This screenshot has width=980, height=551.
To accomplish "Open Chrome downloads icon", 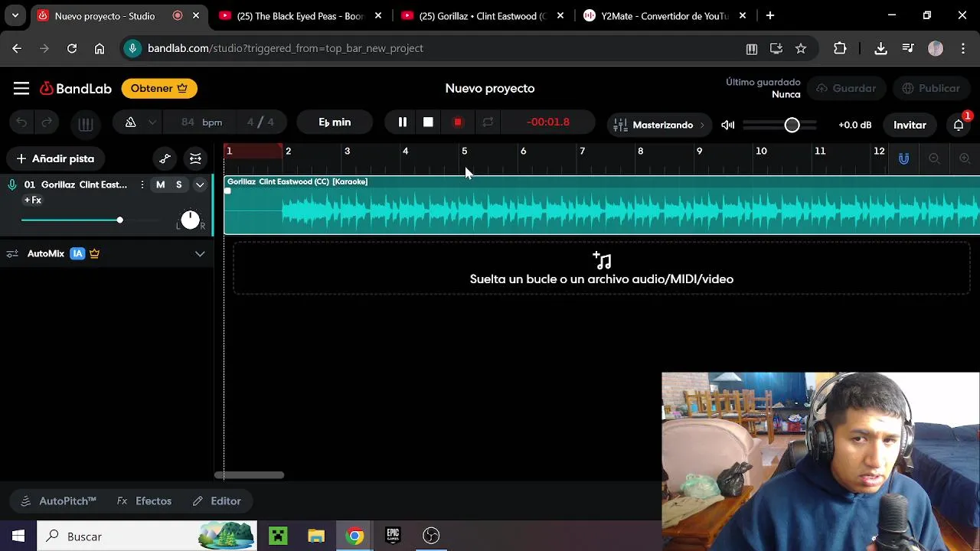I will [880, 48].
